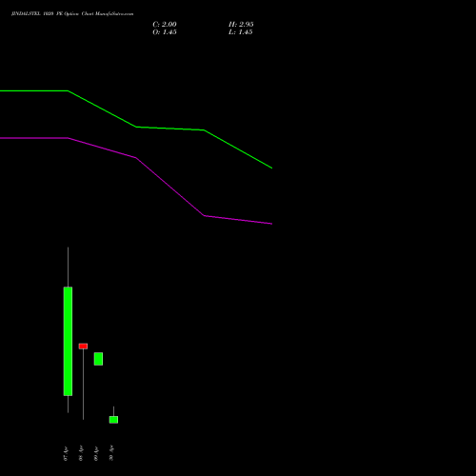
Task: Click the tall green 07 Apr candlestick
Action: 68,341
